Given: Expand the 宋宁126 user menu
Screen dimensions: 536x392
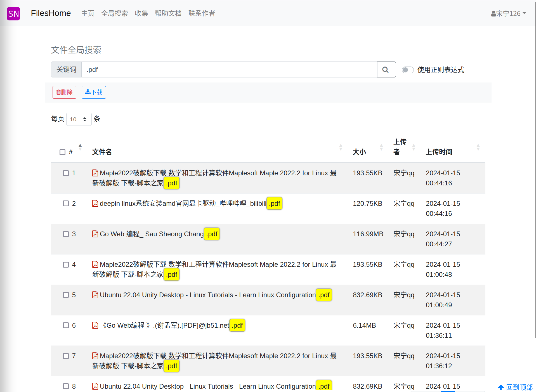Looking at the screenshot, I should (x=508, y=13).
